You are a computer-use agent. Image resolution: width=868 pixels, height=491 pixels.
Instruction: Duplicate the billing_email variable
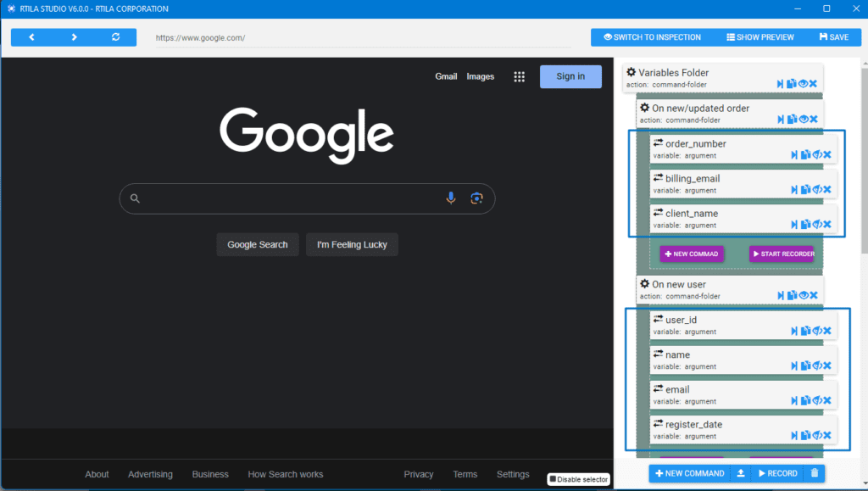click(x=806, y=189)
